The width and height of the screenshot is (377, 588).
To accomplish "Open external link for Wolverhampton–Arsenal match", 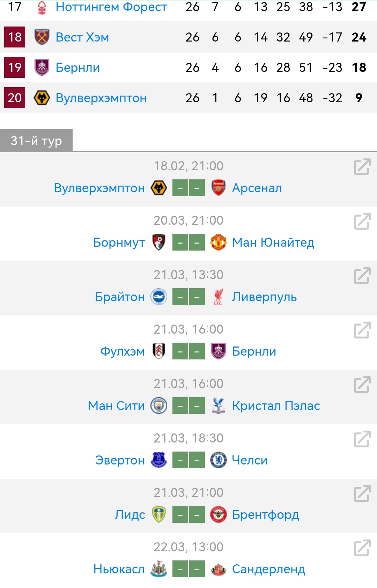I will 362,167.
